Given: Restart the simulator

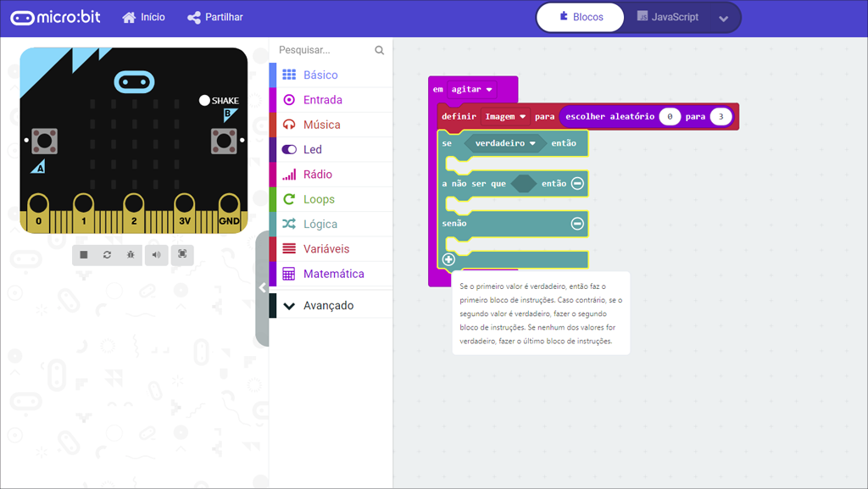Looking at the screenshot, I should pyautogui.click(x=107, y=254).
